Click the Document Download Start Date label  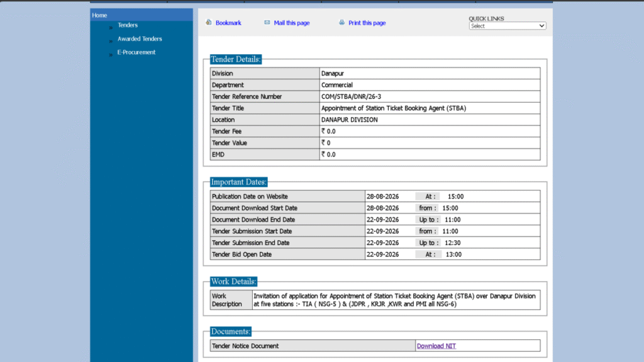(x=255, y=208)
